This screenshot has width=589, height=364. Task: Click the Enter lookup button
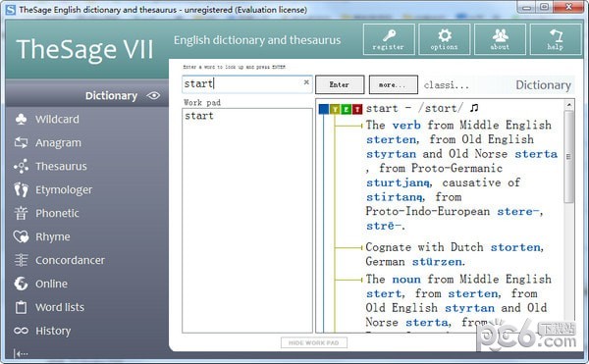(340, 84)
